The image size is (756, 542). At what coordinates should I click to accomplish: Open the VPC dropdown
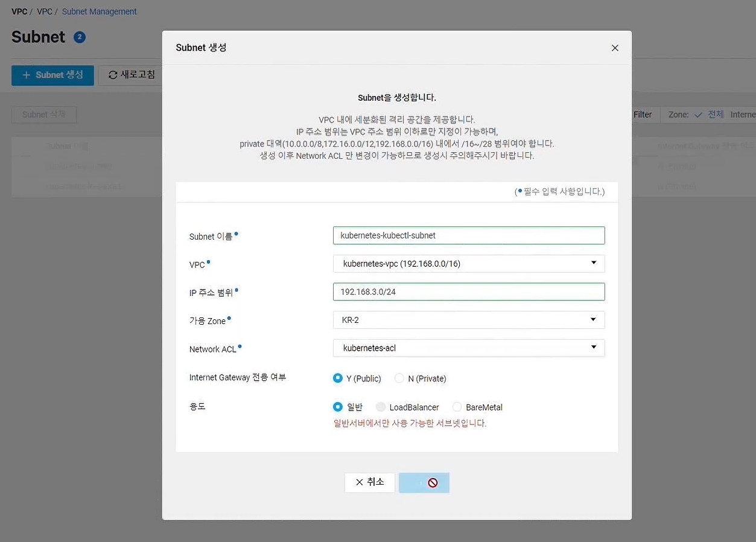click(469, 264)
